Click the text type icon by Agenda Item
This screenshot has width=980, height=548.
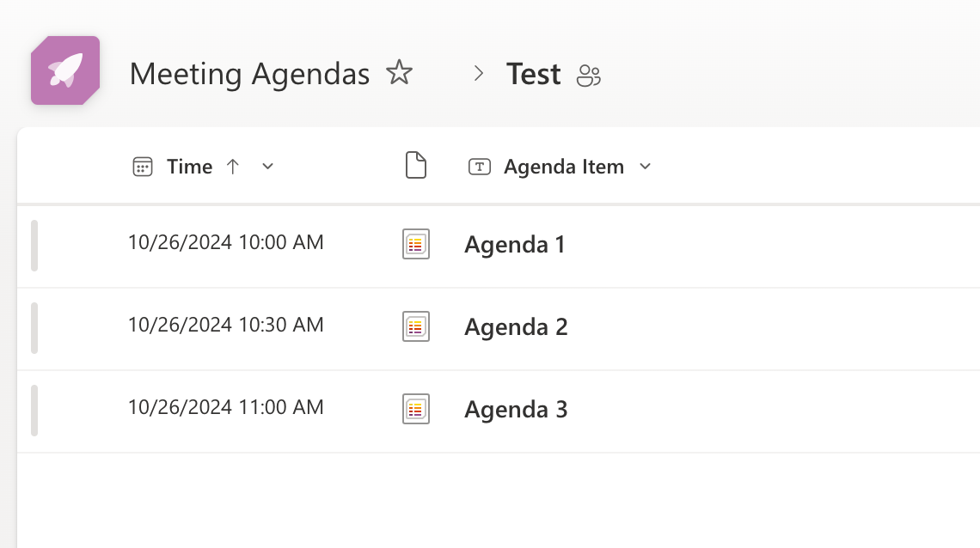(x=480, y=167)
